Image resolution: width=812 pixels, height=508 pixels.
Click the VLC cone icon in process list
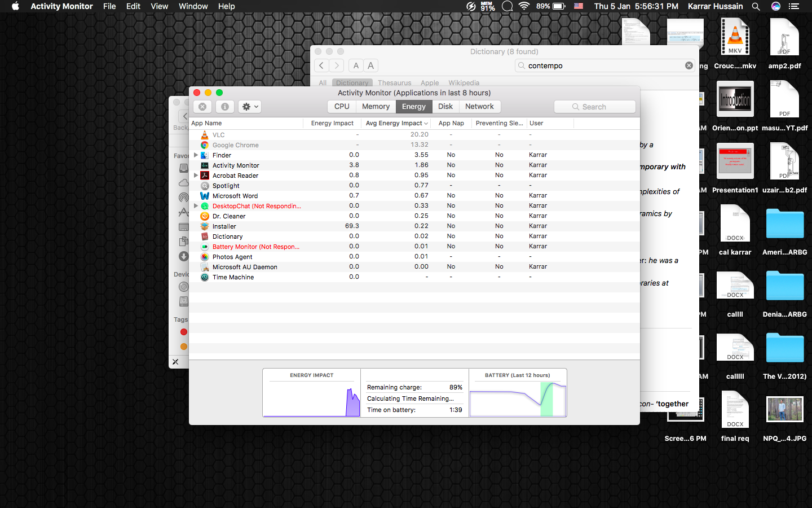(x=205, y=135)
